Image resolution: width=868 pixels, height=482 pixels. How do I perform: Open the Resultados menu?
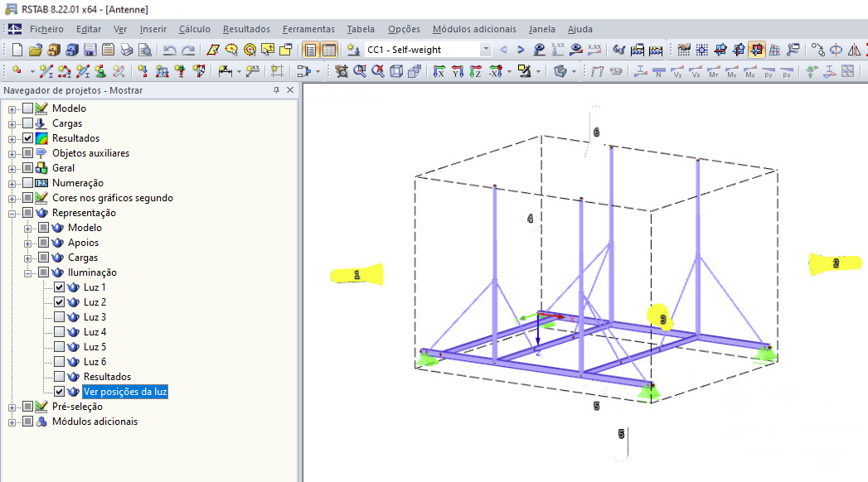click(246, 29)
